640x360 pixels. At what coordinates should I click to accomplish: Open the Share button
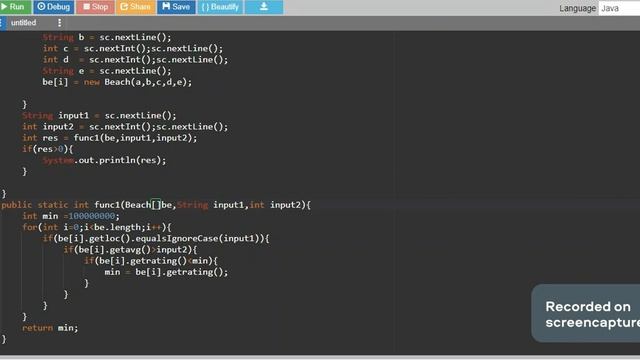136,7
